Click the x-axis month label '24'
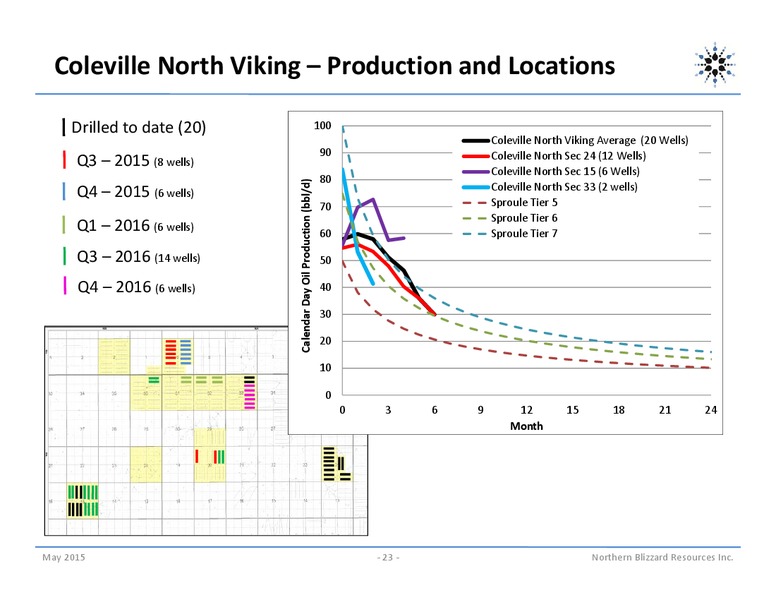776x600 pixels. pyautogui.click(x=711, y=410)
